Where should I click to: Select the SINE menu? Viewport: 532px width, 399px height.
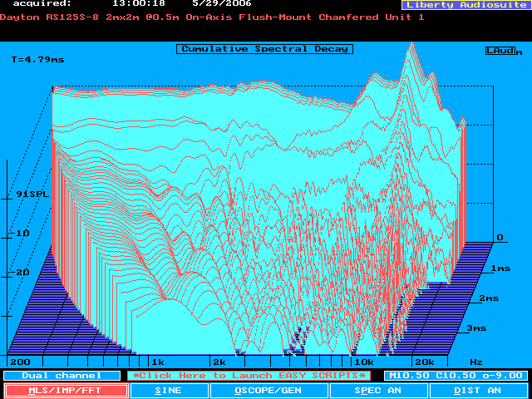(169, 391)
